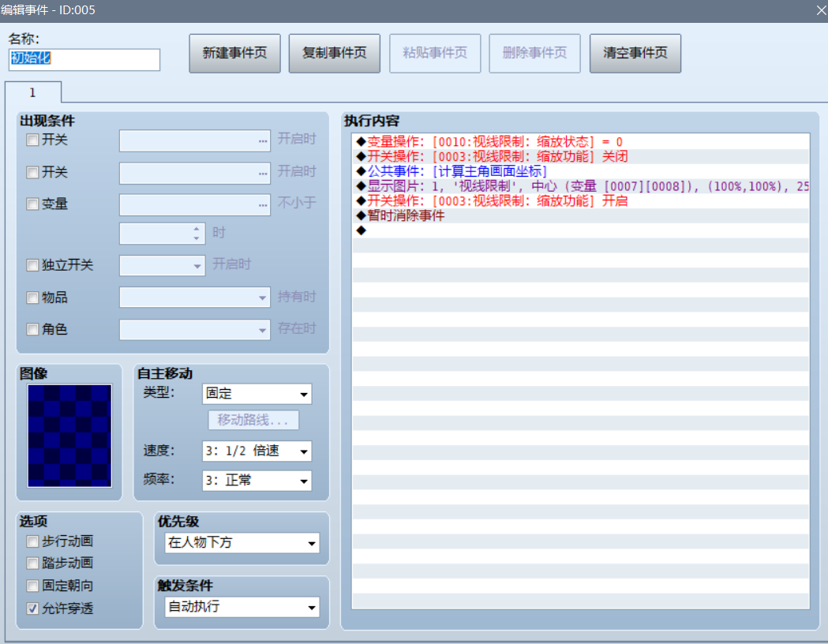Close the 编辑事件 window
Viewport: 828px width, 644px height.
821,10
